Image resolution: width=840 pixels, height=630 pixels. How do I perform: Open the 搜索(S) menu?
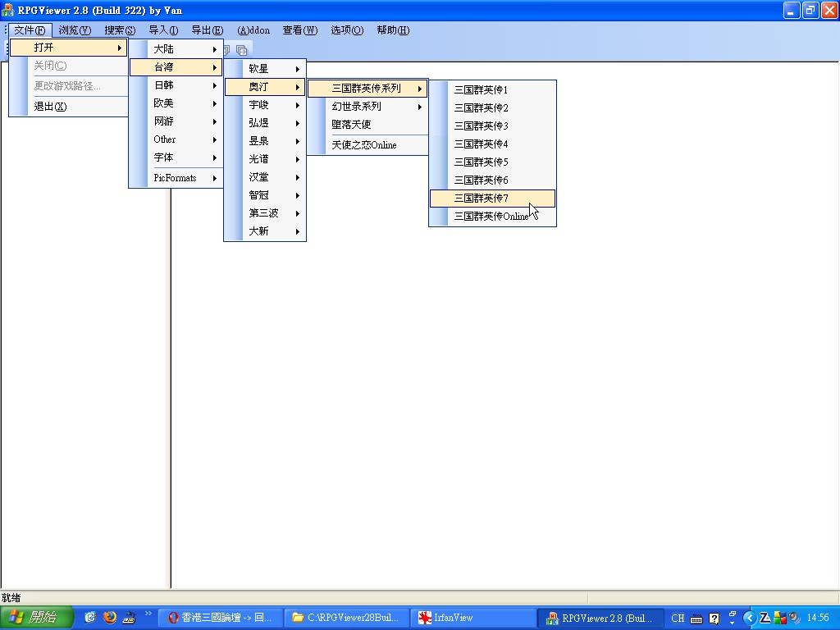click(x=120, y=30)
